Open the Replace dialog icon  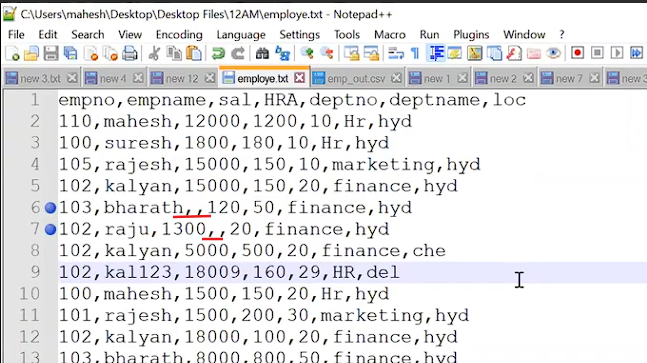(x=282, y=53)
